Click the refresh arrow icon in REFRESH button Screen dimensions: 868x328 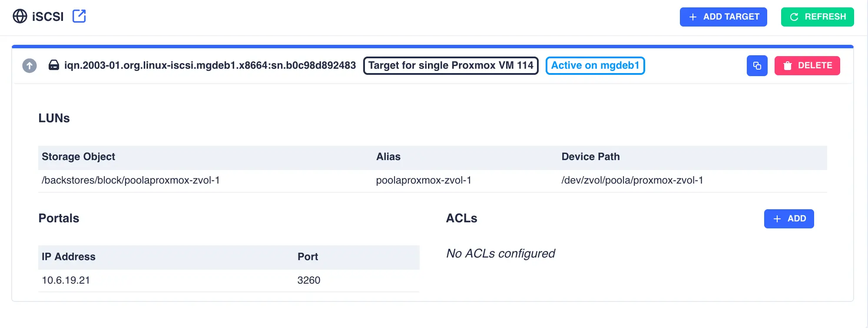[794, 17]
